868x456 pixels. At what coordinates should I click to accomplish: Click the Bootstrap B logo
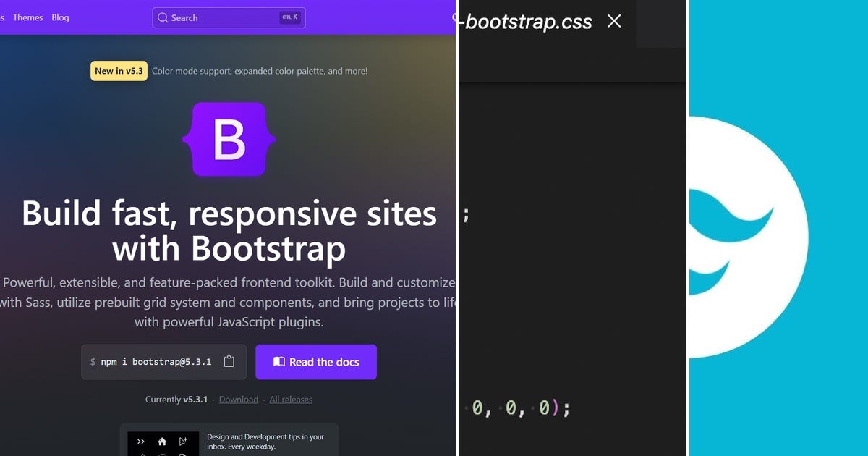(228, 139)
